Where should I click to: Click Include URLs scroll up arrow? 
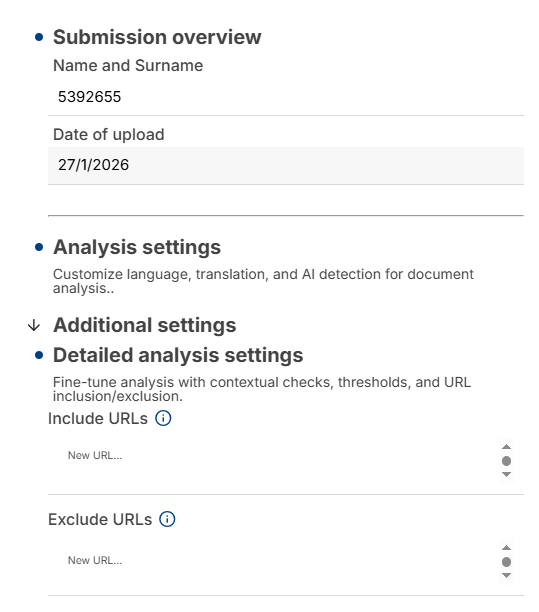(506, 447)
